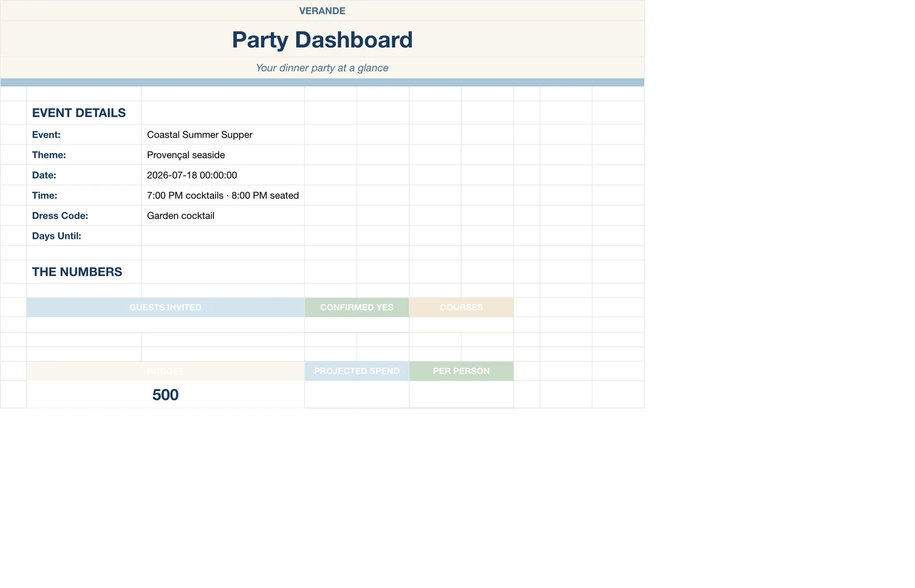
Task: Select the 'Days Until:' label cell
Action: coord(84,236)
